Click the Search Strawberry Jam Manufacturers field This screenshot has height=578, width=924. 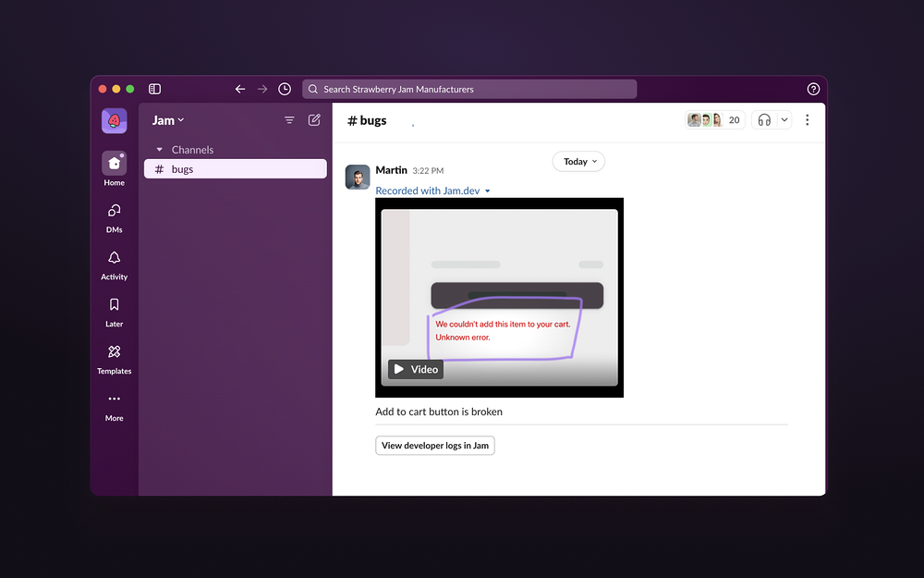469,89
